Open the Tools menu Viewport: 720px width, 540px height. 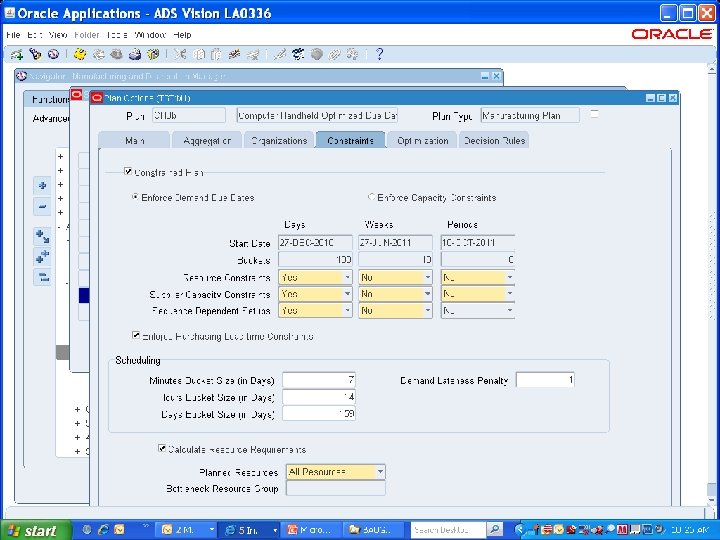pos(117,35)
